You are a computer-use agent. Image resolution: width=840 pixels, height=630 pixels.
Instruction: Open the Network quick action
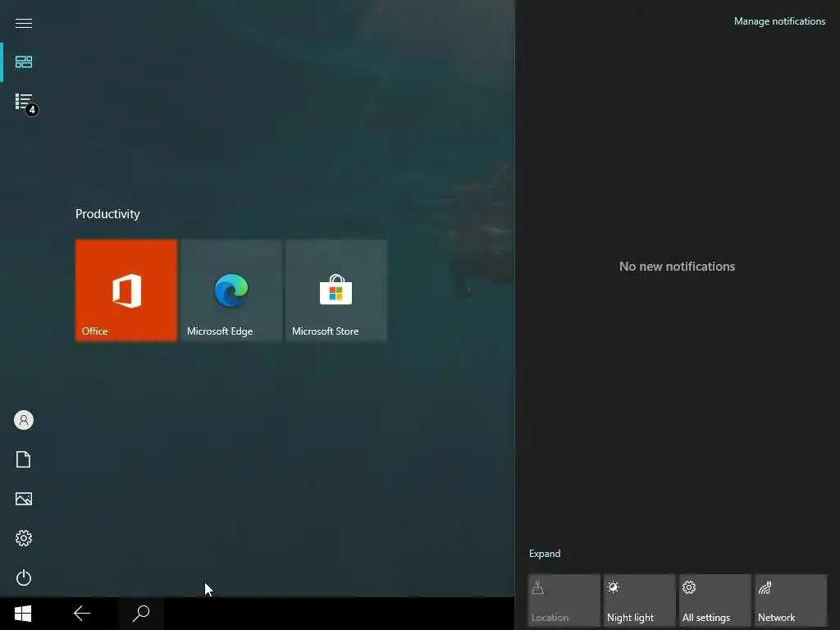[x=790, y=600]
